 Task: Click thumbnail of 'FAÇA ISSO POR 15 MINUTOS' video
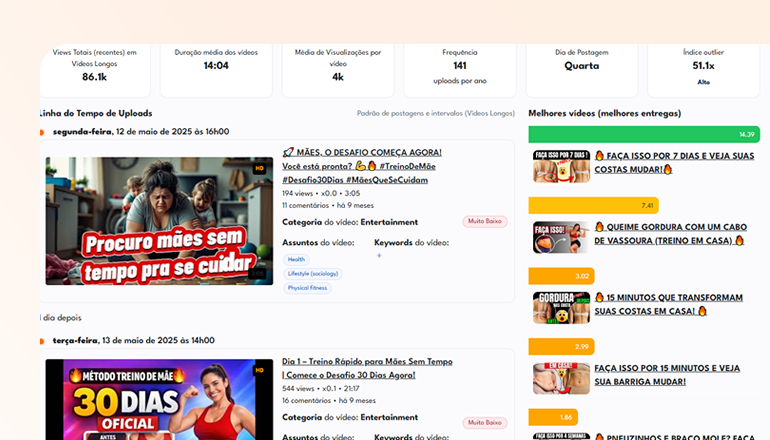coord(561,378)
